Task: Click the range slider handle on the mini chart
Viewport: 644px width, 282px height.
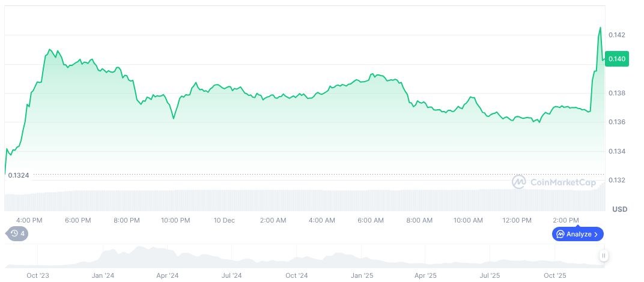Action: click(x=603, y=256)
